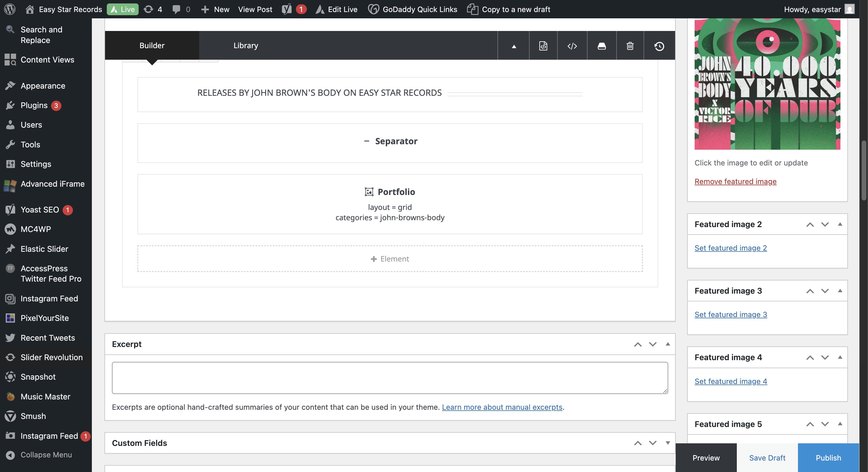Viewport: 868px width, 472px height.
Task: Click Remove featured image link
Action: point(735,181)
